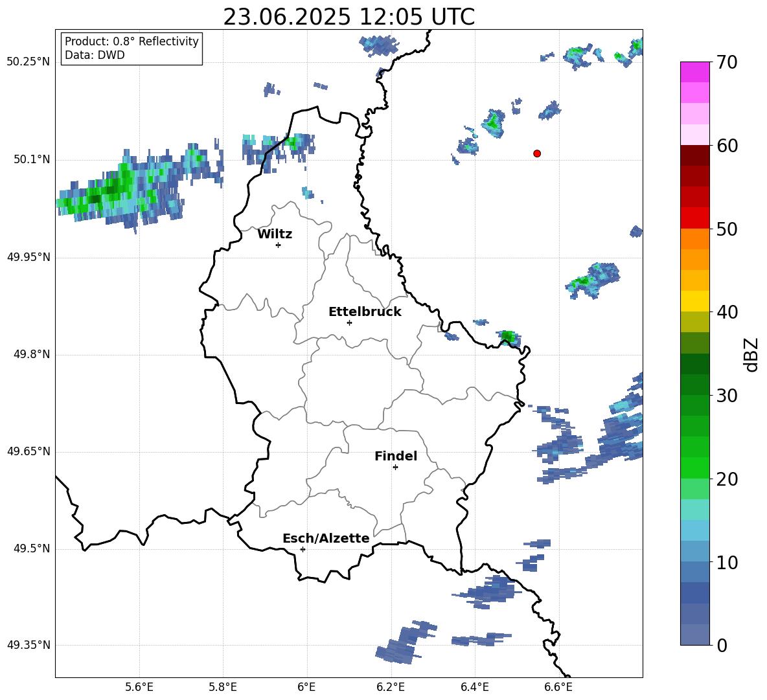Select the Esch/Alzette city label

point(326,538)
